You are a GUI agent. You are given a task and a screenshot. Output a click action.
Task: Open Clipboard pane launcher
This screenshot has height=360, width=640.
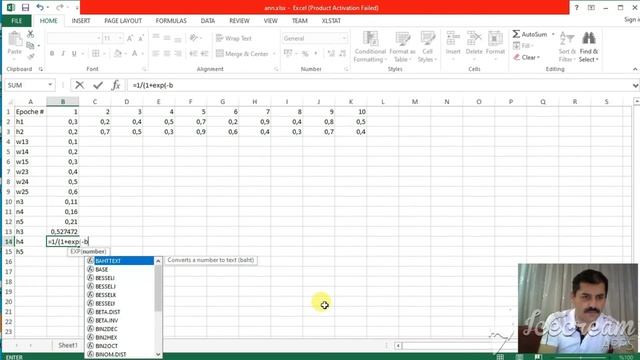point(40,69)
